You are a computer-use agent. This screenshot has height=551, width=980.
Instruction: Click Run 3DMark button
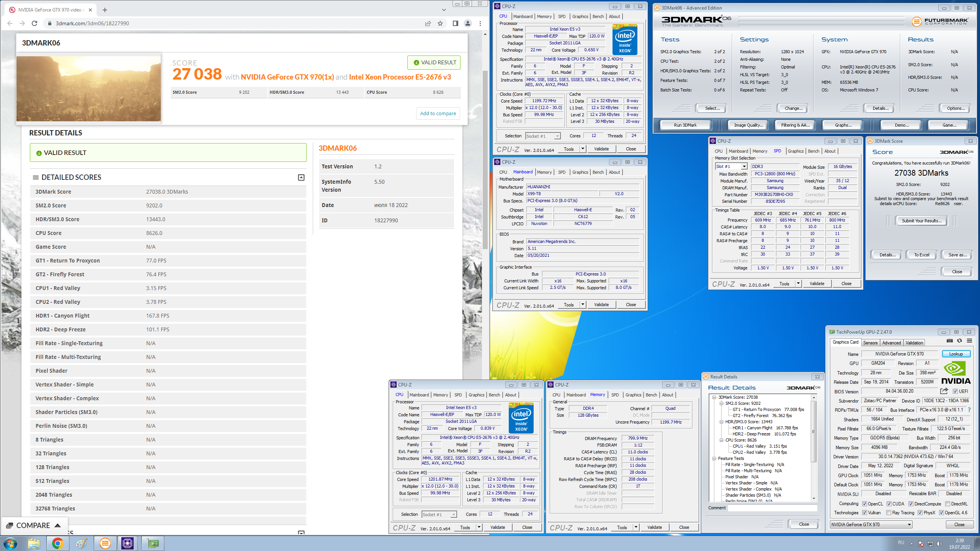(x=685, y=125)
